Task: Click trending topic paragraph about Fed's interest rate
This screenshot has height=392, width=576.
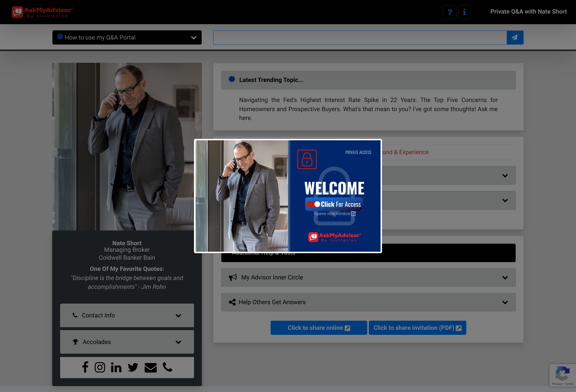Action: pyautogui.click(x=368, y=109)
